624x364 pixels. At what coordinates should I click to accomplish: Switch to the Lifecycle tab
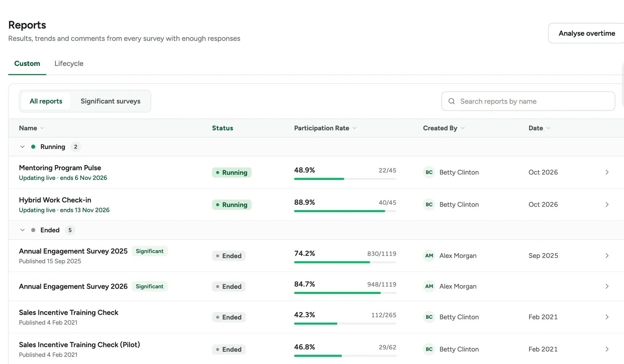coord(69,63)
